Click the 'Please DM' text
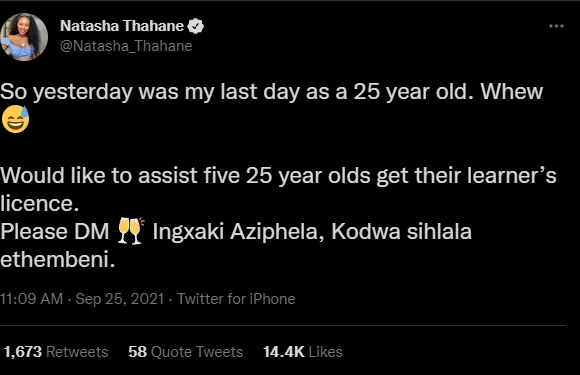 click(54, 232)
